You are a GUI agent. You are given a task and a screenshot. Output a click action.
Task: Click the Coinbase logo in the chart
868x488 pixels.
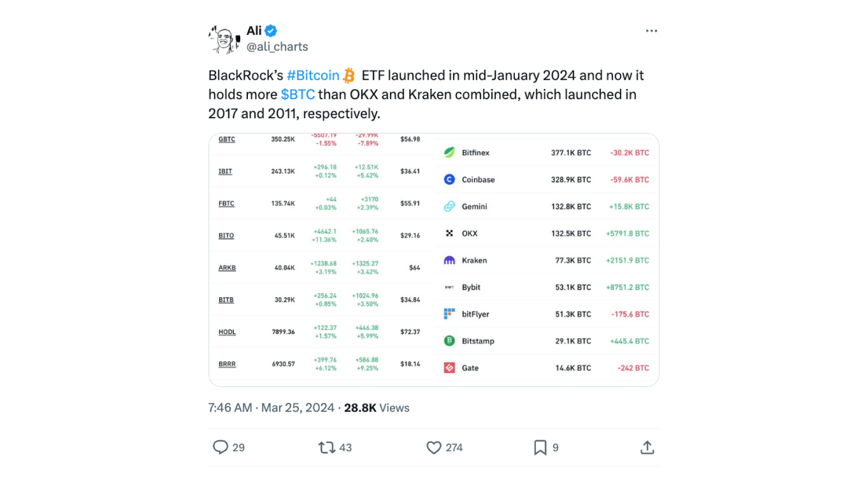click(x=450, y=179)
